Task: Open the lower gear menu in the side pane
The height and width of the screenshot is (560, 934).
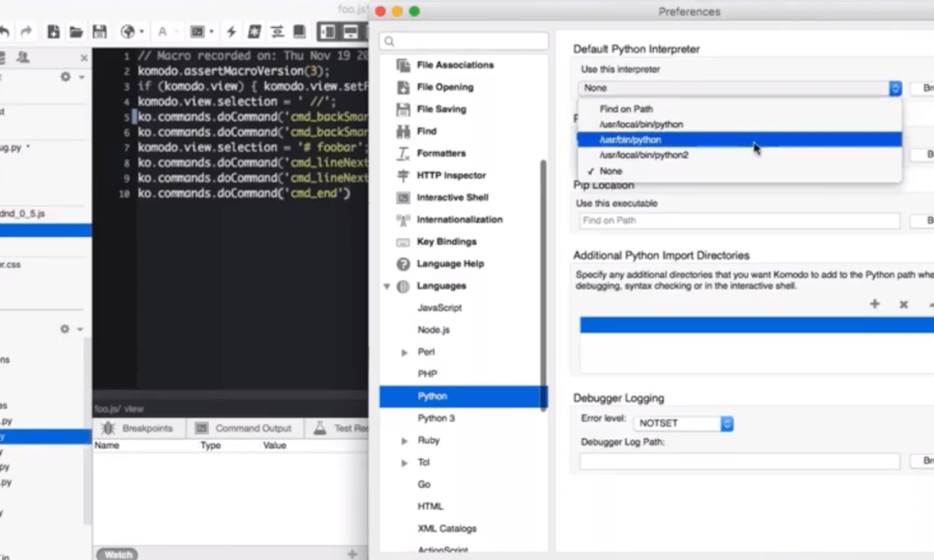Action: point(65,329)
